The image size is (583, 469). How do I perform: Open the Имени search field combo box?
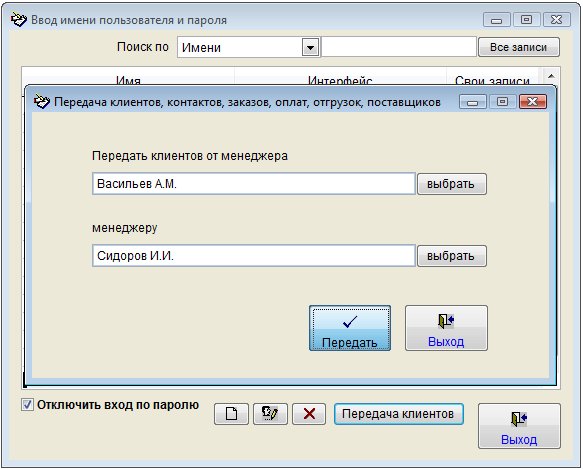pyautogui.click(x=248, y=47)
